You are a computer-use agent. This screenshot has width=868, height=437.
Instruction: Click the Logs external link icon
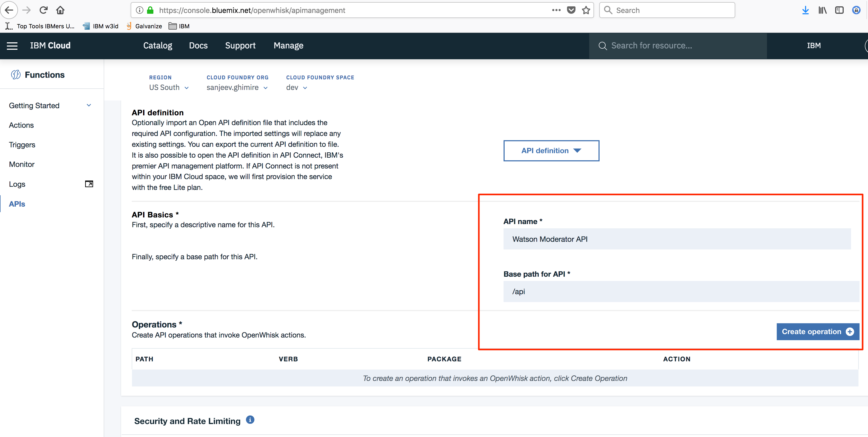click(89, 184)
